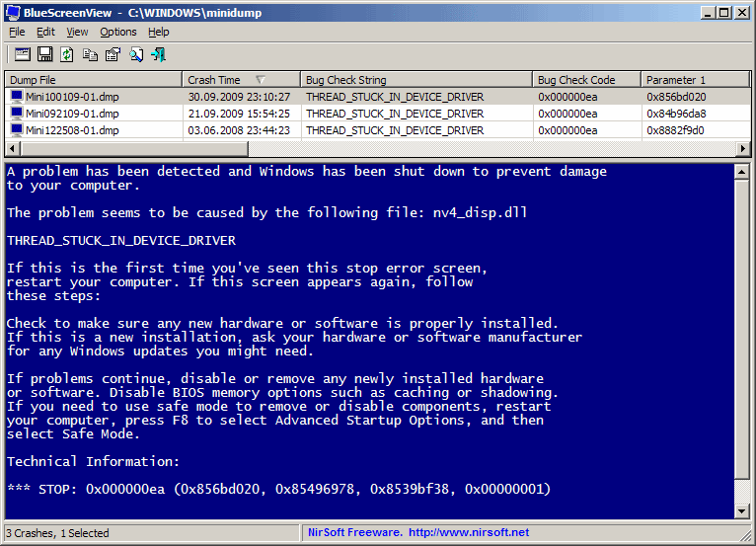The image size is (756, 546).
Task: Click crash time 30.09.2009 23:10:27
Action: coord(239,97)
